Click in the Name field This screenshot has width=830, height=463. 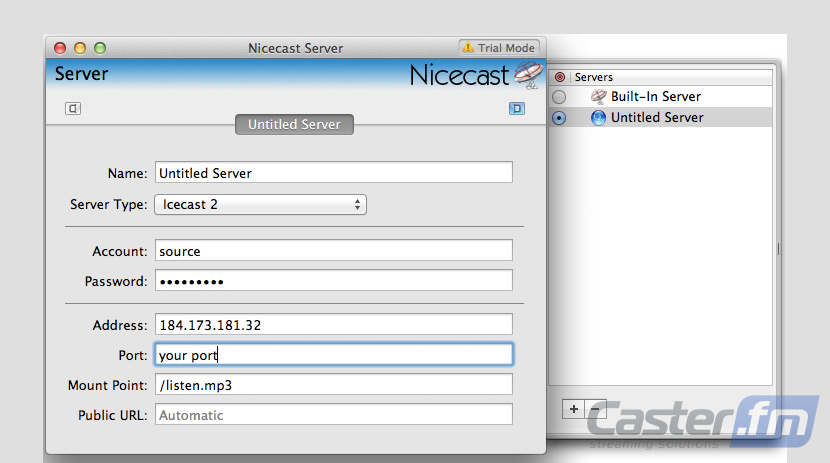[333, 173]
